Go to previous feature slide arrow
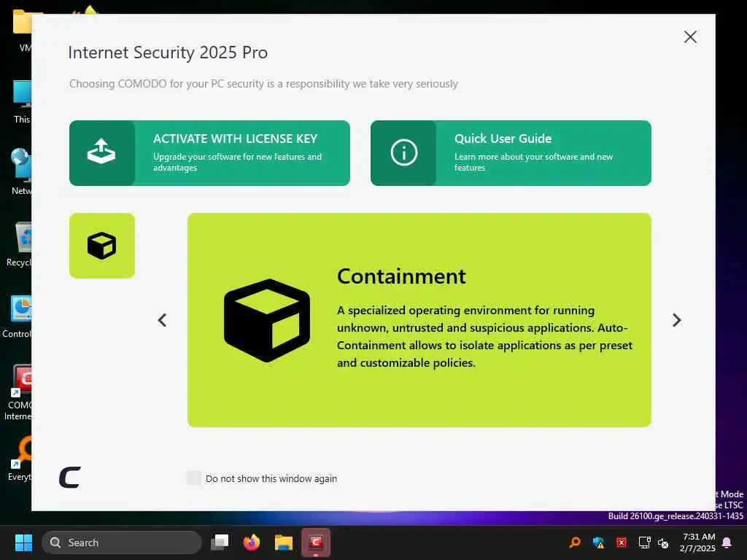 162,320
